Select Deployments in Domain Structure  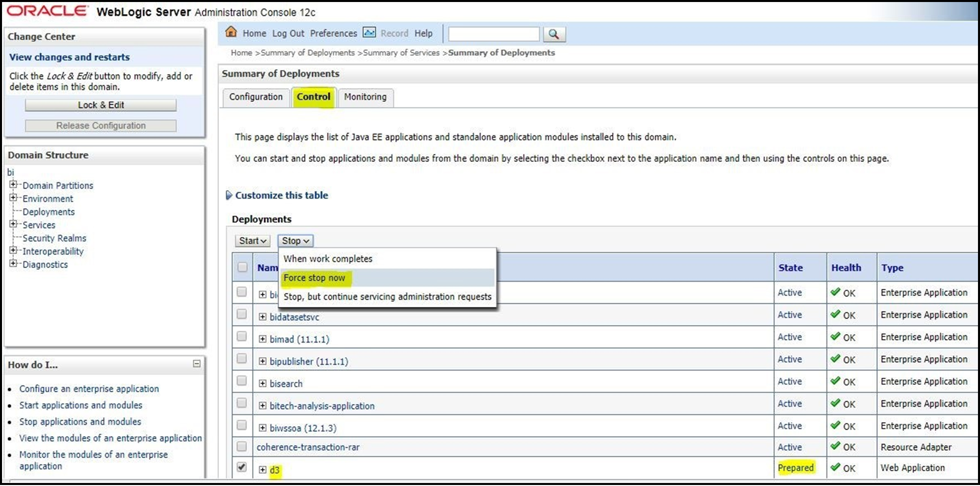(48, 212)
